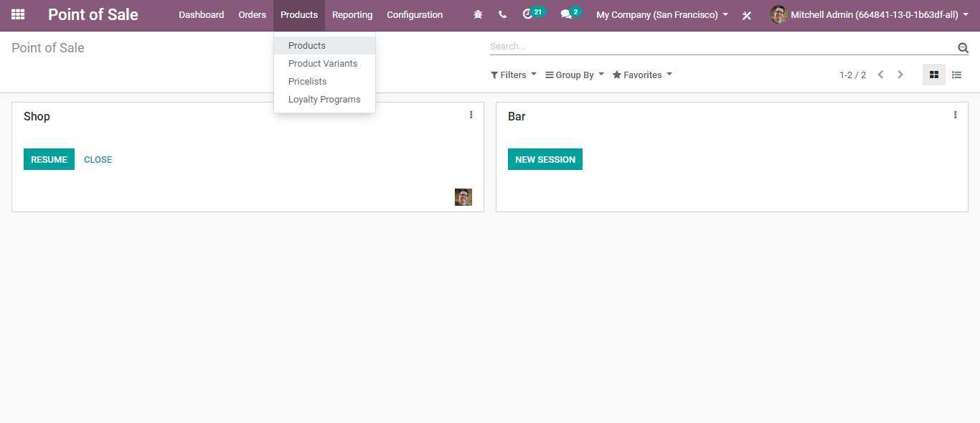Go to previous page arrow
The image size is (980, 423).
[x=880, y=75]
